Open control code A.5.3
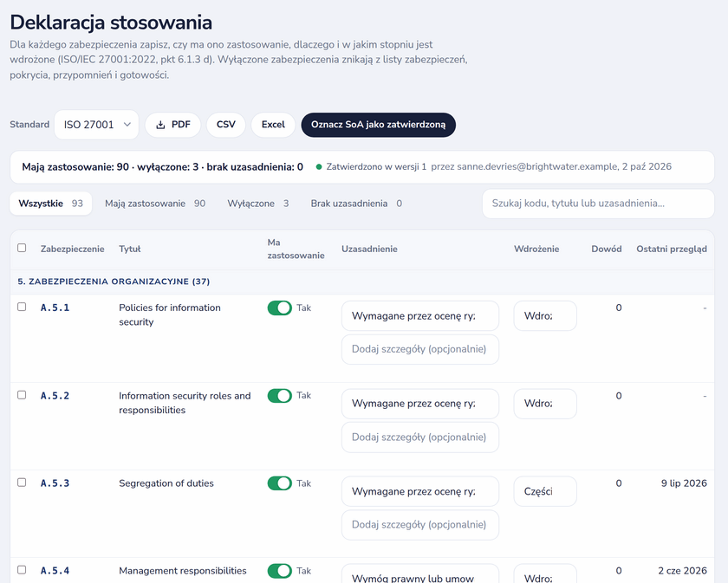The width and height of the screenshot is (728, 583). [x=55, y=483]
